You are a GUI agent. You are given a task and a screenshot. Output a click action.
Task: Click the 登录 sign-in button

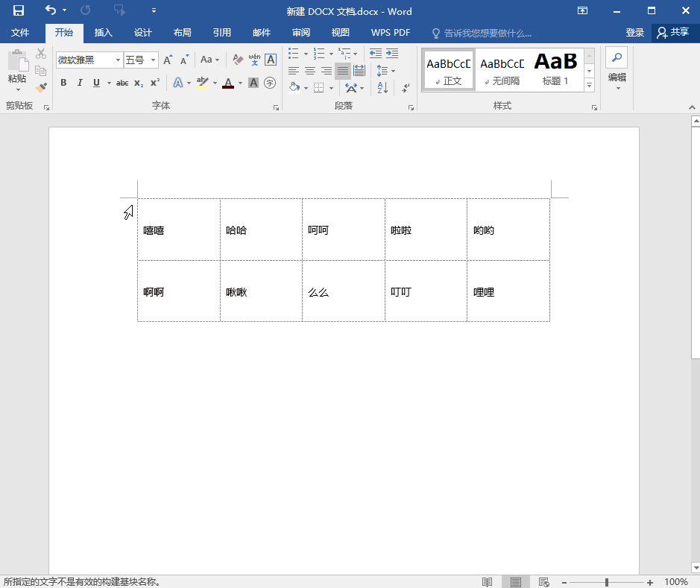pyautogui.click(x=634, y=33)
